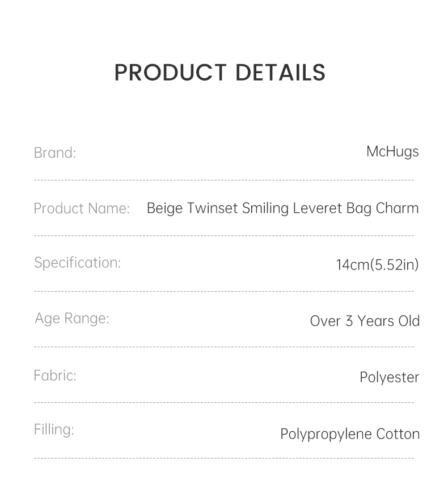This screenshot has width=448, height=488.
Task: Select the 'Polypropylene Cotton' filling value
Action: point(350,434)
